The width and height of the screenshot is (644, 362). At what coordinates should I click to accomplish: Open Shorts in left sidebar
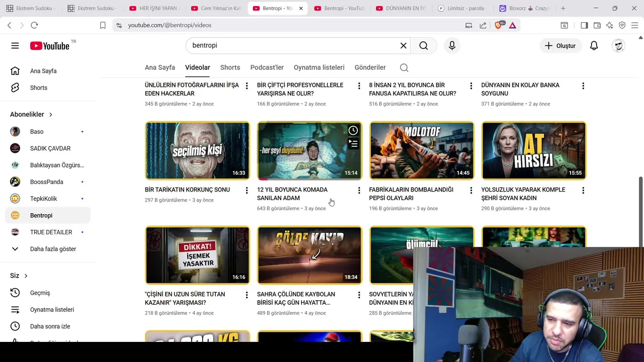48,87
